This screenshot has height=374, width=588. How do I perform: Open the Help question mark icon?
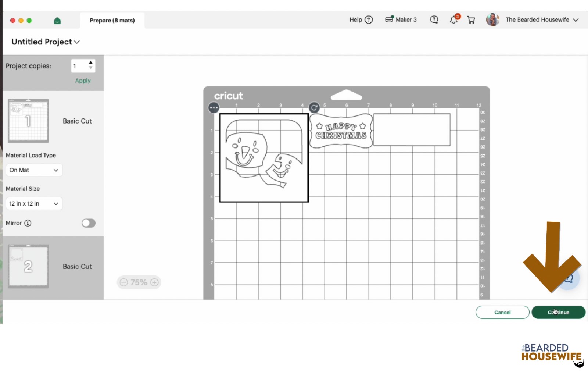tap(369, 20)
